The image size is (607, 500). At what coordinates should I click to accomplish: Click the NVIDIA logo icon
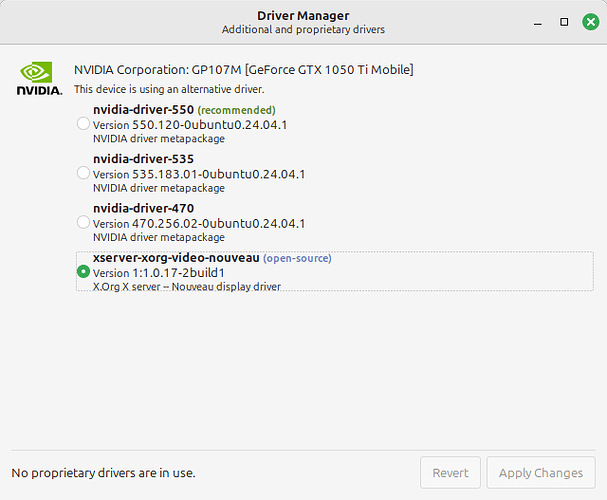(x=39, y=78)
